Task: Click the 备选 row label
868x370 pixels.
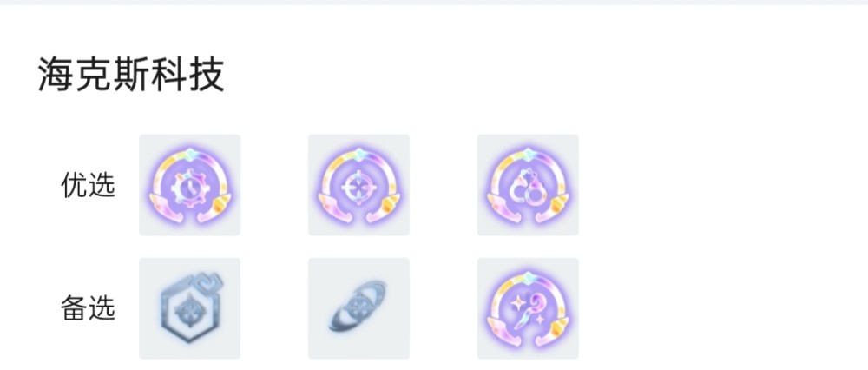Action: click(x=88, y=308)
